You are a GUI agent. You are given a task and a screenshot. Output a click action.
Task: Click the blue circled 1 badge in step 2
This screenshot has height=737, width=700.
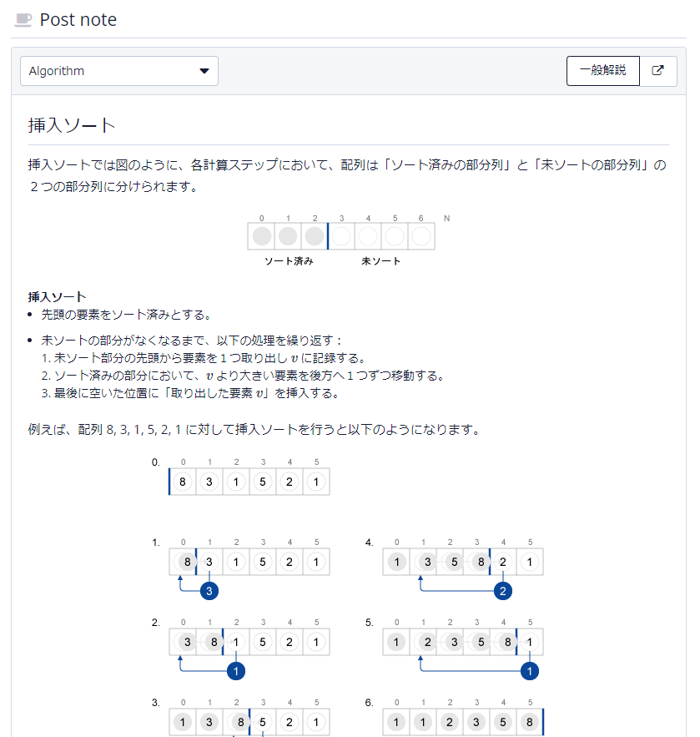236,670
